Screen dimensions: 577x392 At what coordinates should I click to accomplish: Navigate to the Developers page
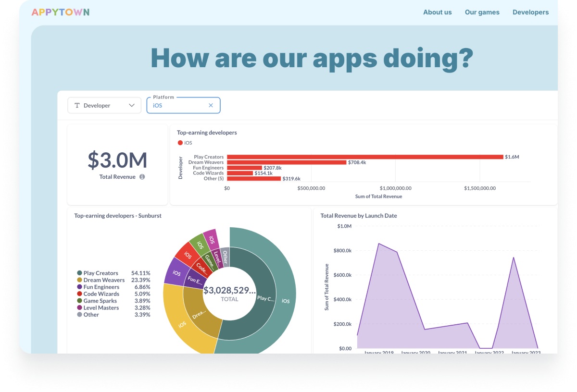coord(530,12)
